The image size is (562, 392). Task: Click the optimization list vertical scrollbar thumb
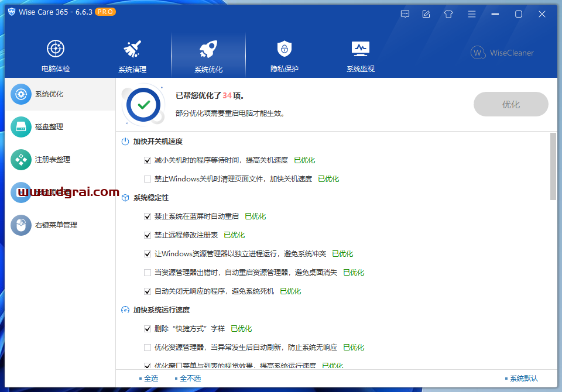click(x=553, y=166)
